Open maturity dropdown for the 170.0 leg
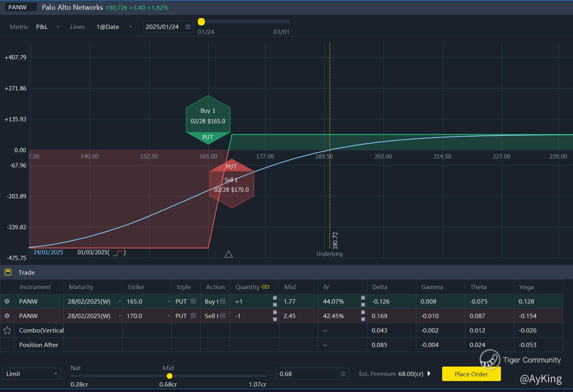 click(120, 316)
